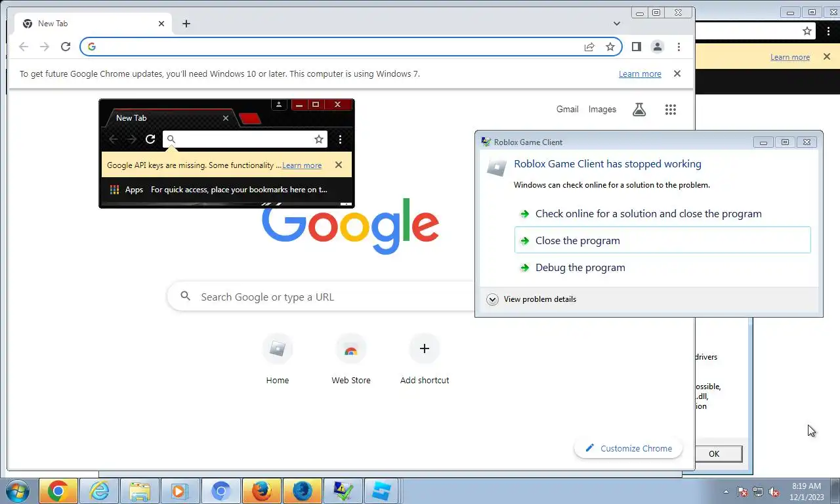
Task: Open Google apps grid launcher
Action: pyautogui.click(x=670, y=110)
